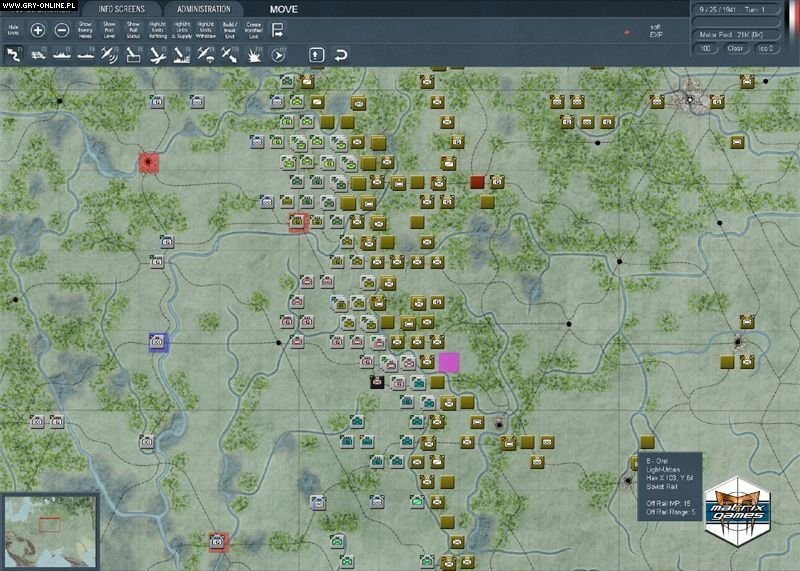Toggle Show Rail Status
The width and height of the screenshot is (800, 571).
133,30
